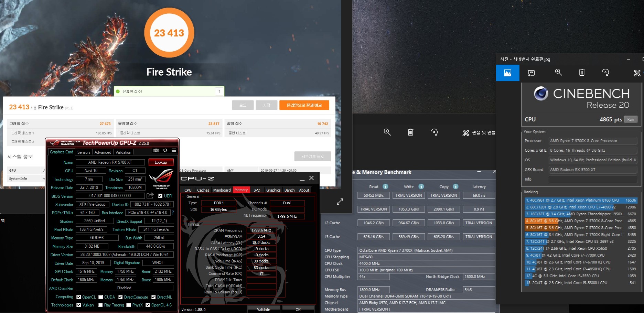Open the Bench tab in CPU-Z
This screenshot has height=313, width=644.
(290, 190)
